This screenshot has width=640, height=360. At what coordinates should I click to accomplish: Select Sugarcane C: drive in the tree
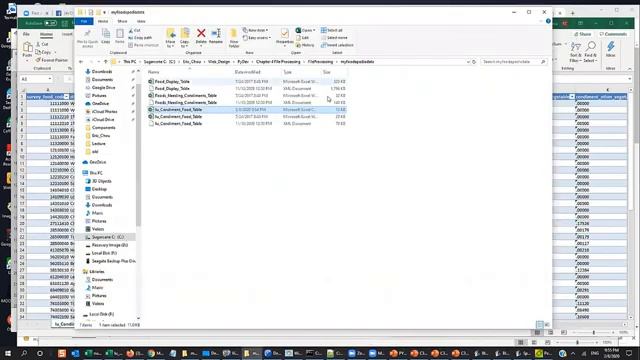coord(107,237)
